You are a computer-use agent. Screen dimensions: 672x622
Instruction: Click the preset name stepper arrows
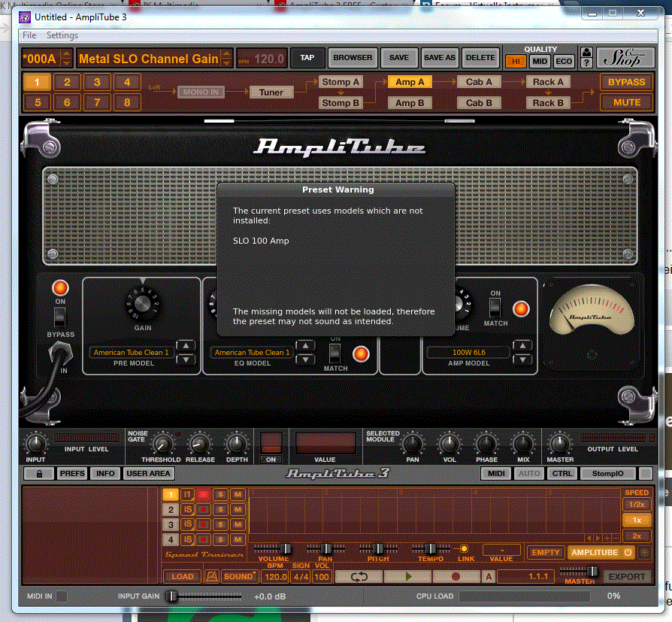pos(227,58)
